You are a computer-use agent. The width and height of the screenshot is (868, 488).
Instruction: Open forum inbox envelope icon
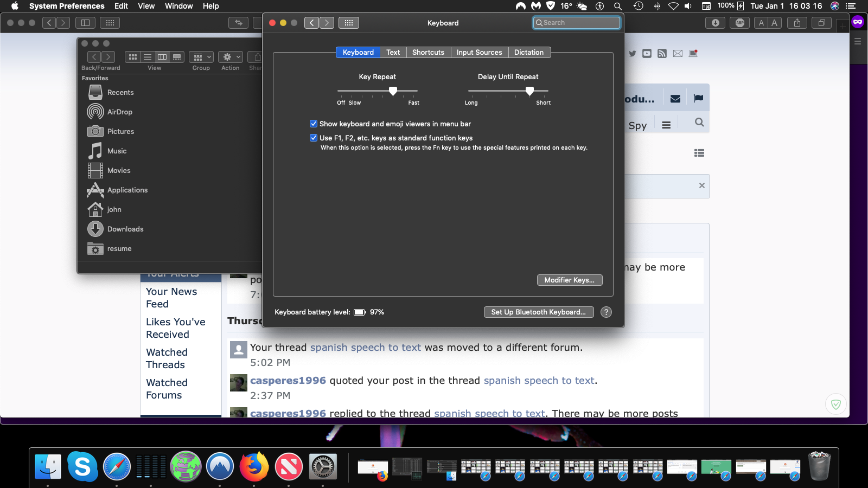tap(675, 99)
